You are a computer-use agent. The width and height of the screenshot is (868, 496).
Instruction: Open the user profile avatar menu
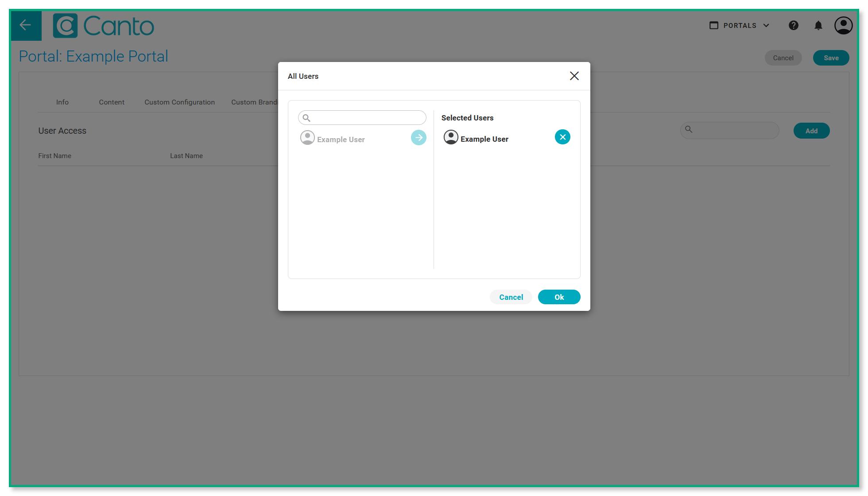point(843,26)
